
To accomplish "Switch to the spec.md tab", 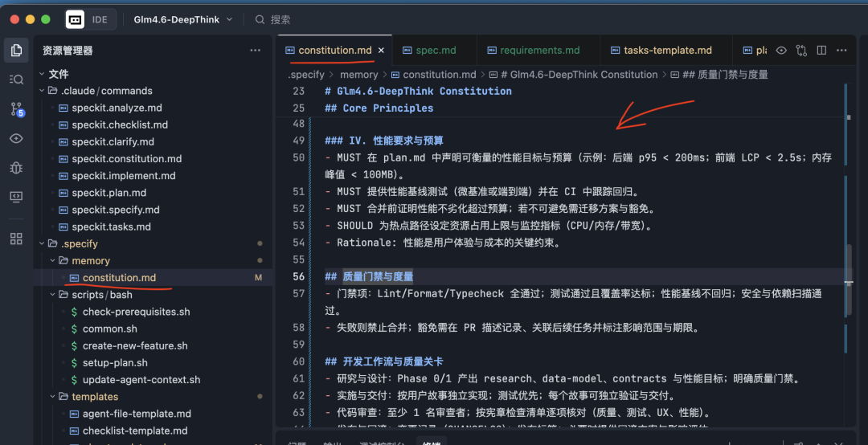I will pyautogui.click(x=435, y=51).
